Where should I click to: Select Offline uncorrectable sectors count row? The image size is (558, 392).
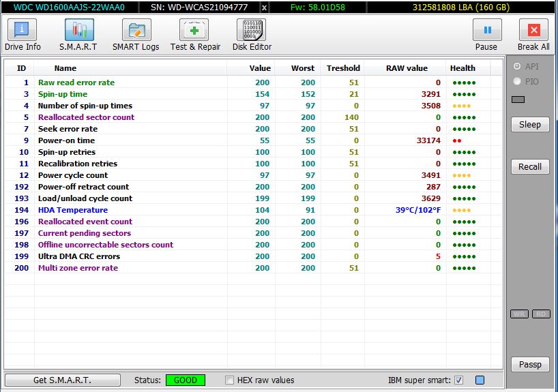tap(254, 245)
